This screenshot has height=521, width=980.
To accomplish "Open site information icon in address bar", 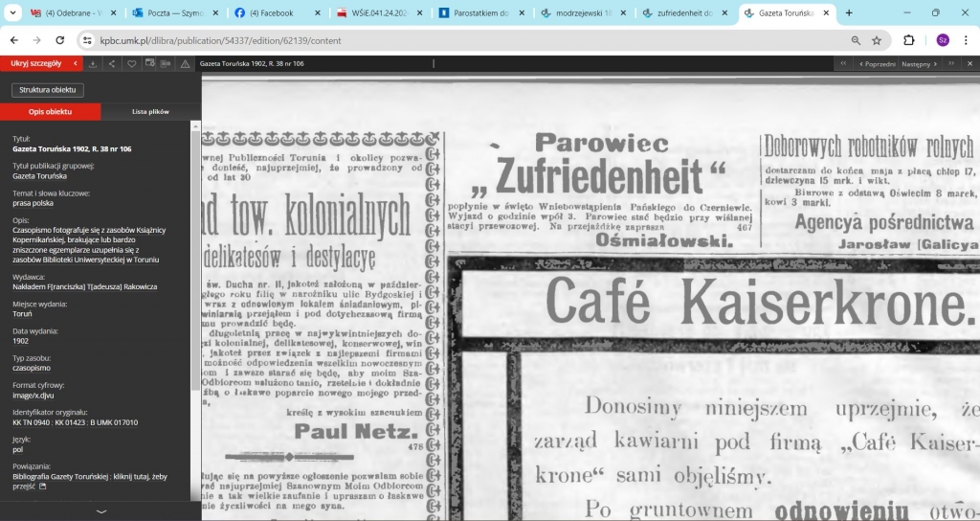I will coord(87,40).
